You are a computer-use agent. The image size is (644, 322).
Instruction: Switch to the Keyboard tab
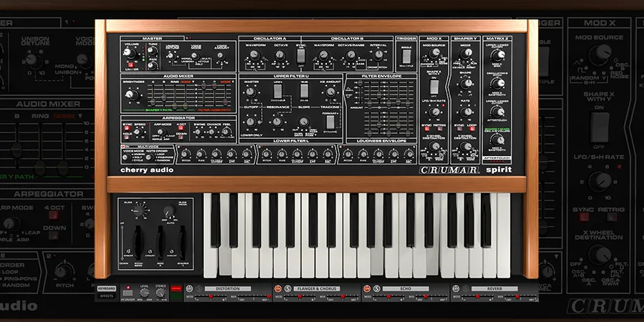[107, 288]
